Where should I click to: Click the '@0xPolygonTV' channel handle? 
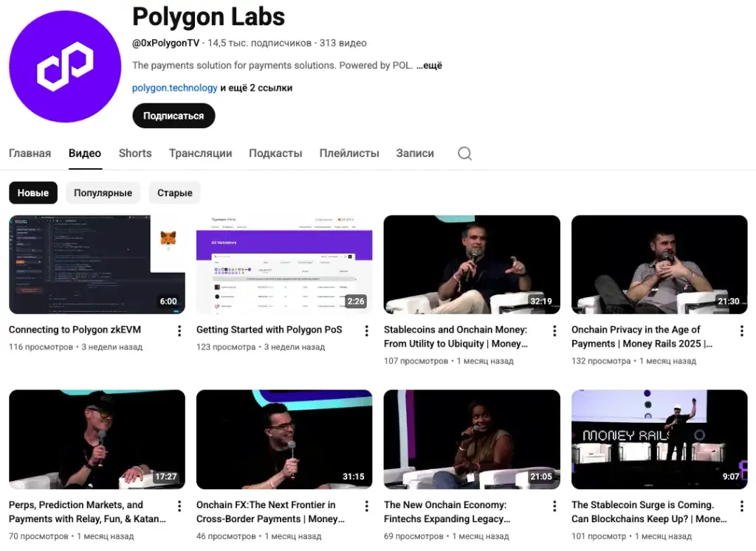(166, 43)
